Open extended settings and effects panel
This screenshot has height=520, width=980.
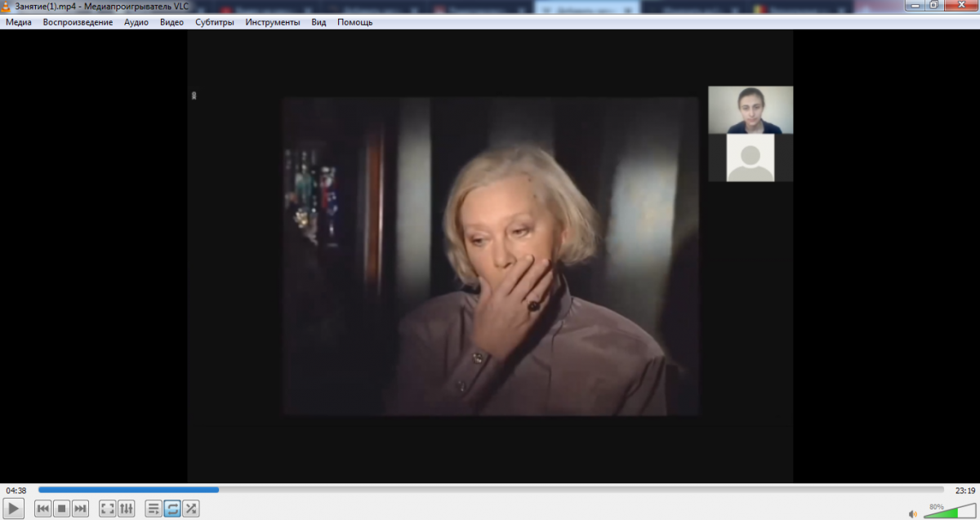click(x=127, y=509)
